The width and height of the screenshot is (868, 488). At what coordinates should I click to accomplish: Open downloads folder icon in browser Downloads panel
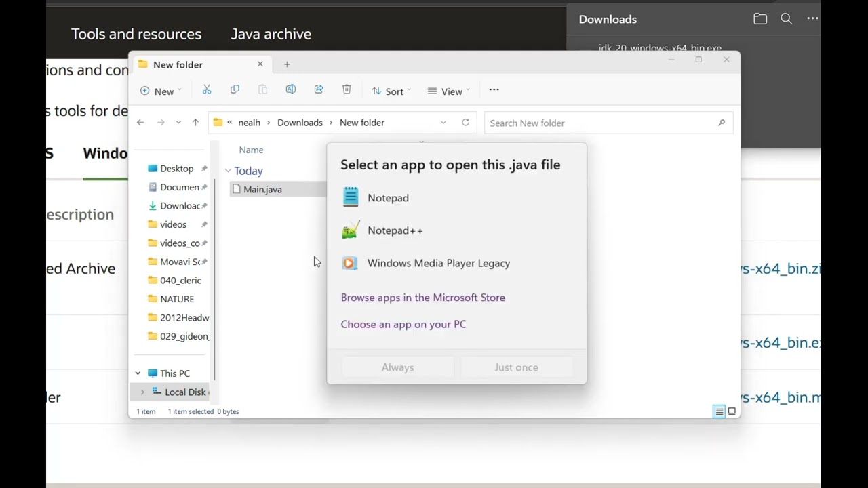coord(760,19)
